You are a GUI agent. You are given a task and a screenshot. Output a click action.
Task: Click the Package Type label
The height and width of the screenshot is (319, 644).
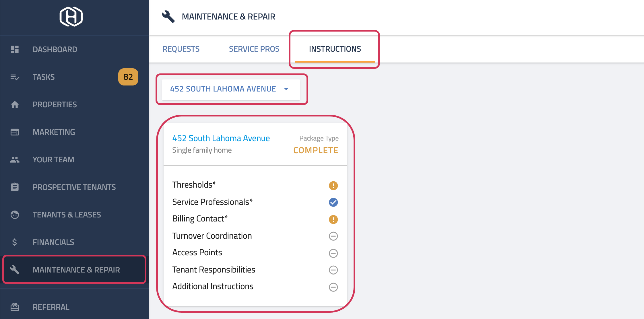point(319,138)
